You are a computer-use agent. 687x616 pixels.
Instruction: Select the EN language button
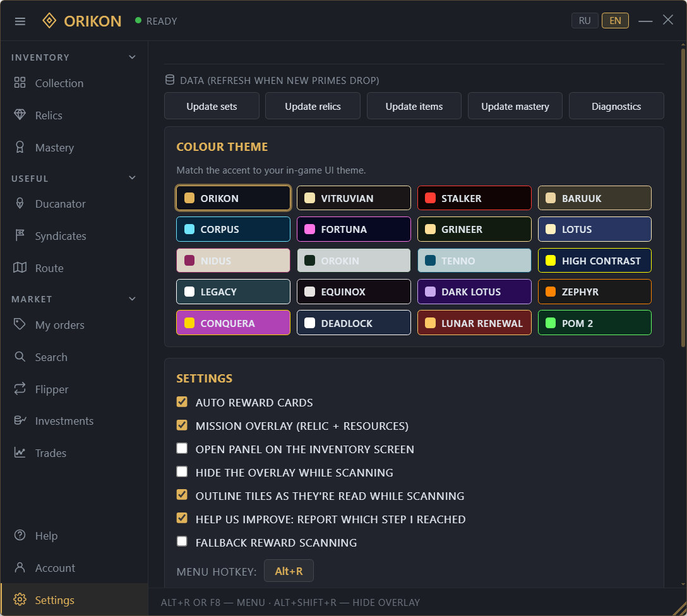[x=615, y=21]
